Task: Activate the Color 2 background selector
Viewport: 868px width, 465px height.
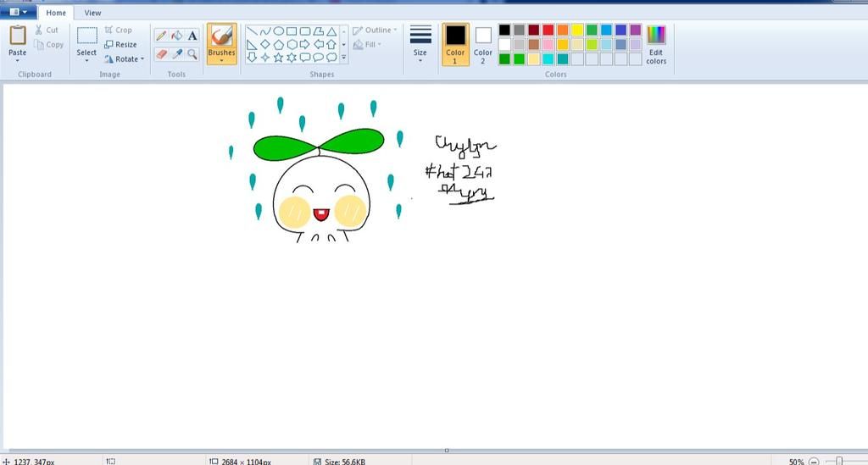Action: (x=482, y=44)
